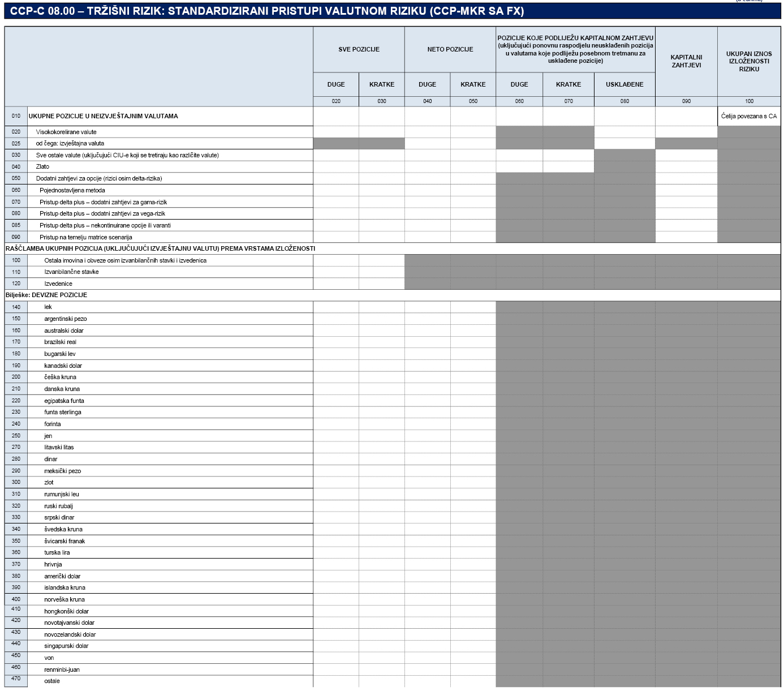Screen dimensions: 784x691
Task: Select row code 470 for 'ostale'
Action: pyautogui.click(x=16, y=679)
